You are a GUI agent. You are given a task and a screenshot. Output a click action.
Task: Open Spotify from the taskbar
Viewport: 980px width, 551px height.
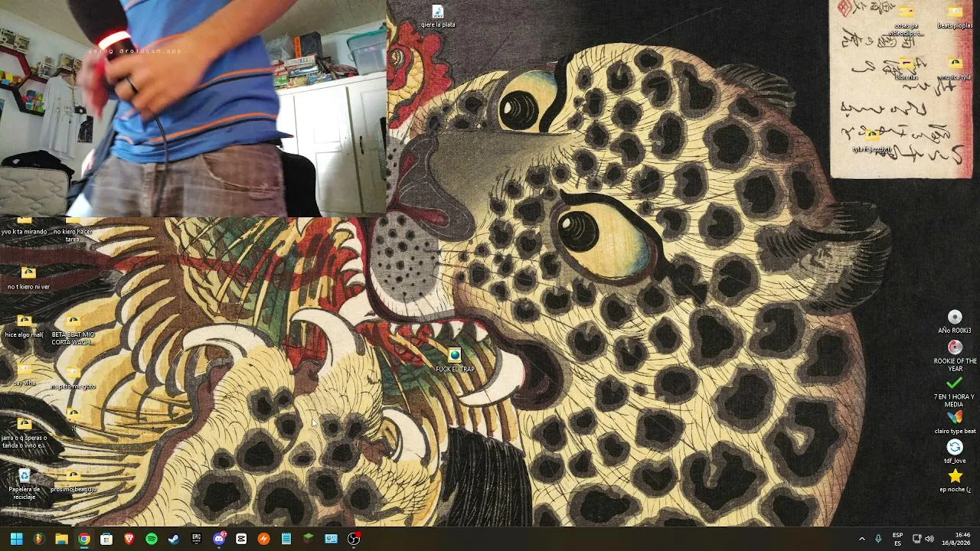coord(152,539)
